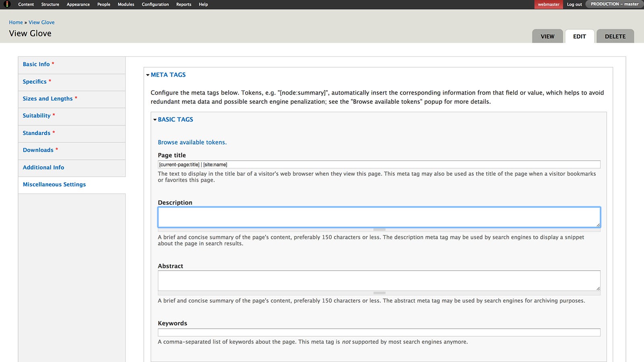The height and width of the screenshot is (362, 644).
Task: Open the Standards vertical tab
Action: point(72,133)
